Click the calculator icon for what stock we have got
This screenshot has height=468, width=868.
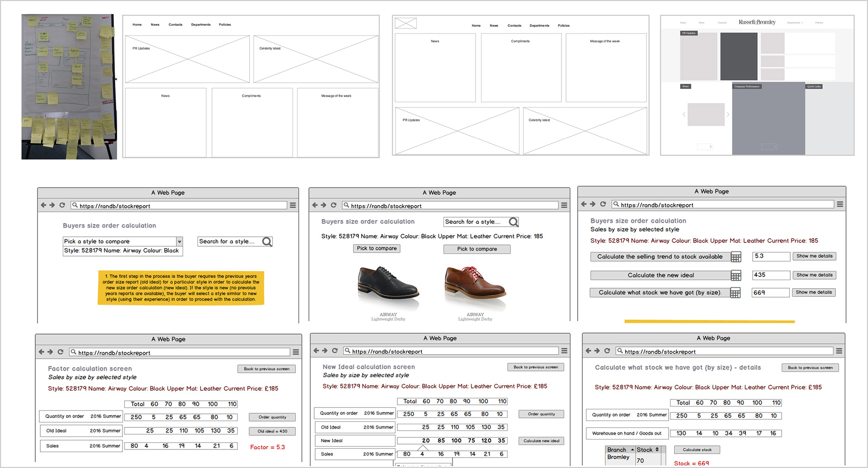click(x=736, y=293)
